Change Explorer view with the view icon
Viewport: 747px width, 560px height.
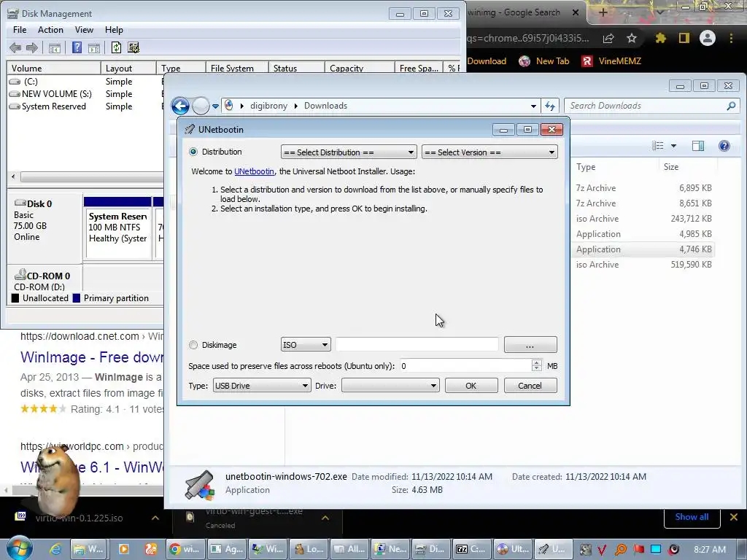click(x=658, y=146)
